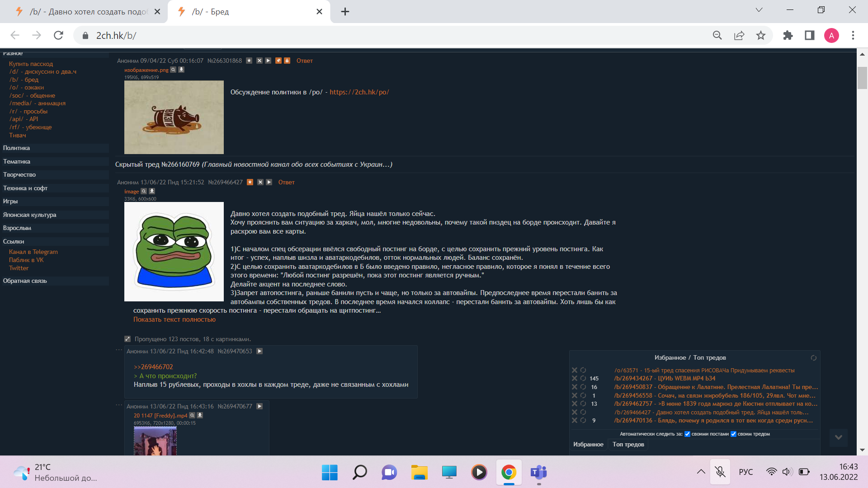Bookmark this page with the star icon

click(761, 35)
